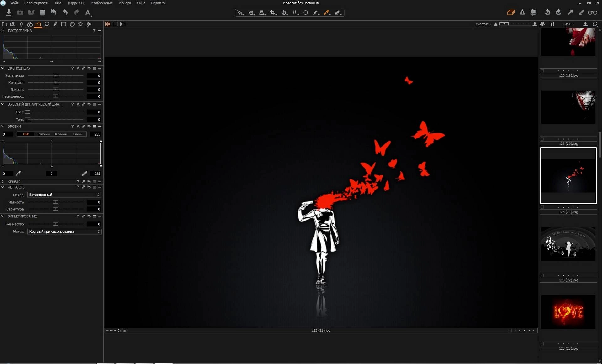Viewport: 602px width, 364px height.
Task: Switch viewer to single image view mode
Action: tap(115, 24)
